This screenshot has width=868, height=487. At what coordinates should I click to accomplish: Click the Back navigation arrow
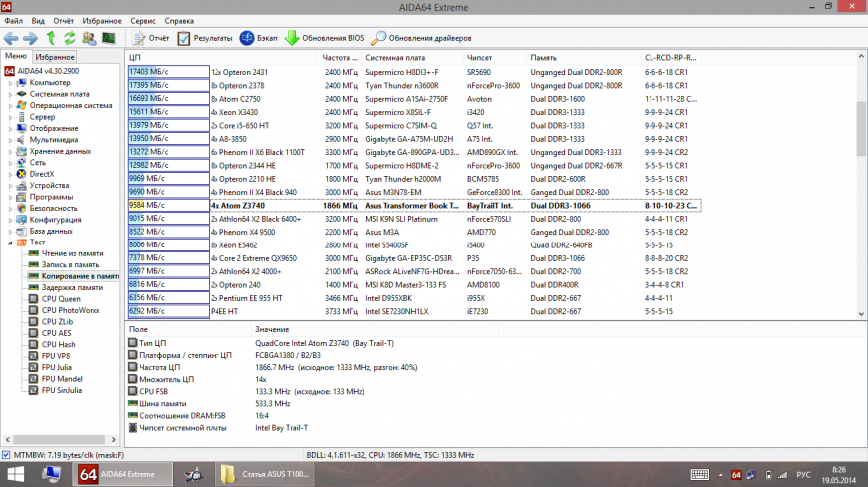click(11, 38)
